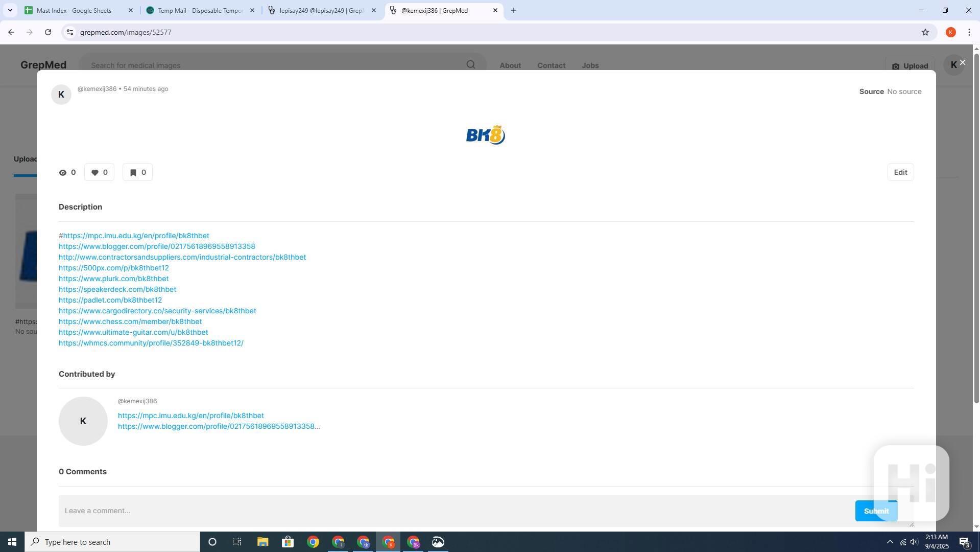Open the speakerdeck.com bk8thbet link
The image size is (980, 552).
[x=117, y=289]
